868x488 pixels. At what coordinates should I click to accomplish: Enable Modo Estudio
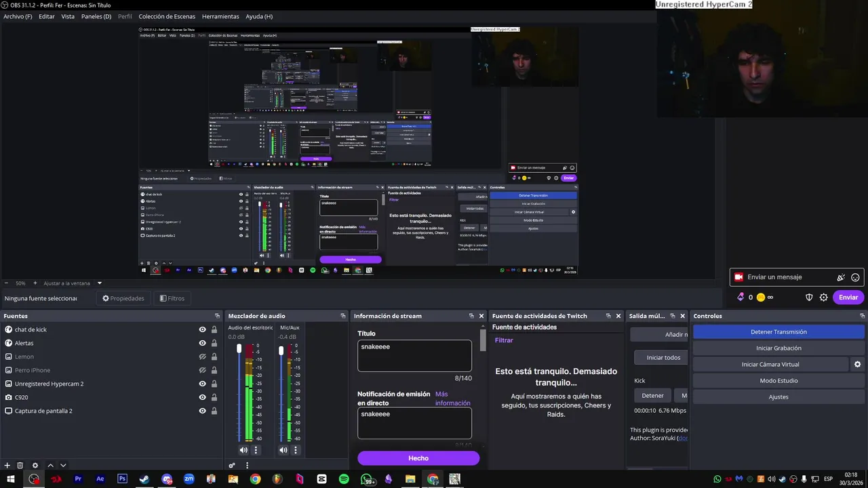pos(778,381)
